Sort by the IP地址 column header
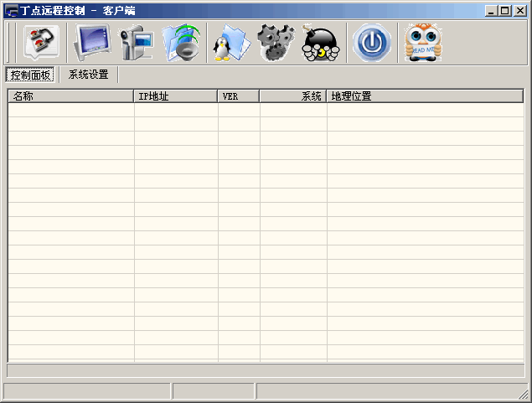Viewport: 532px width, 403px height. 175,96
